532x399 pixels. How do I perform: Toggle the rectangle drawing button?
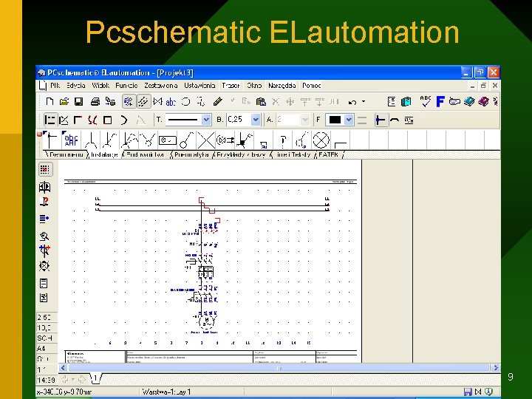tap(108, 120)
